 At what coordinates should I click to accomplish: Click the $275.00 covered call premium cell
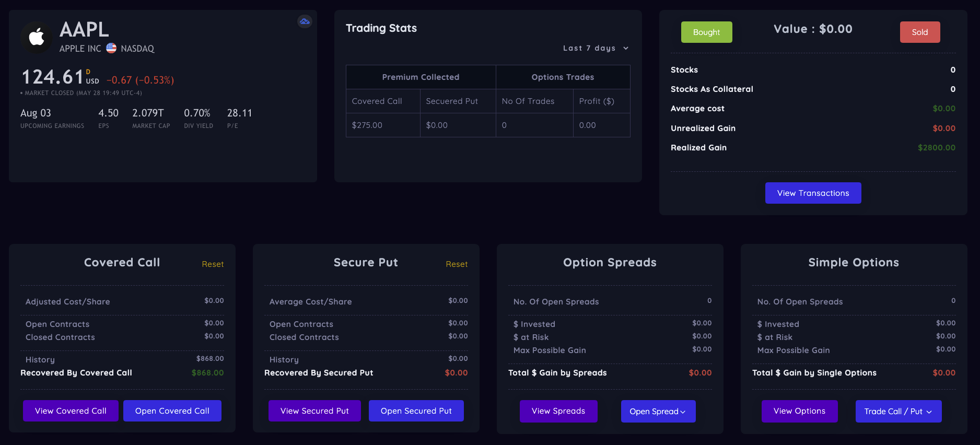point(383,125)
